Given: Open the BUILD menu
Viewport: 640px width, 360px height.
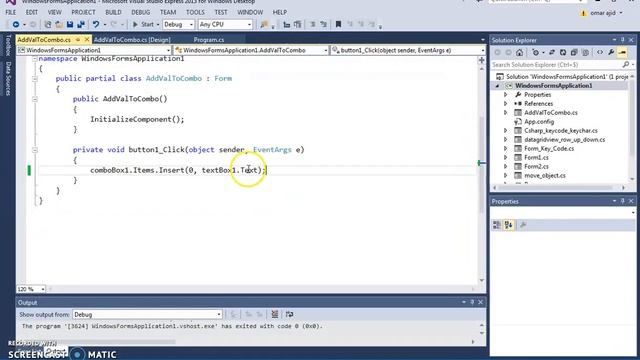Looking at the screenshot, I should (x=113, y=12).
